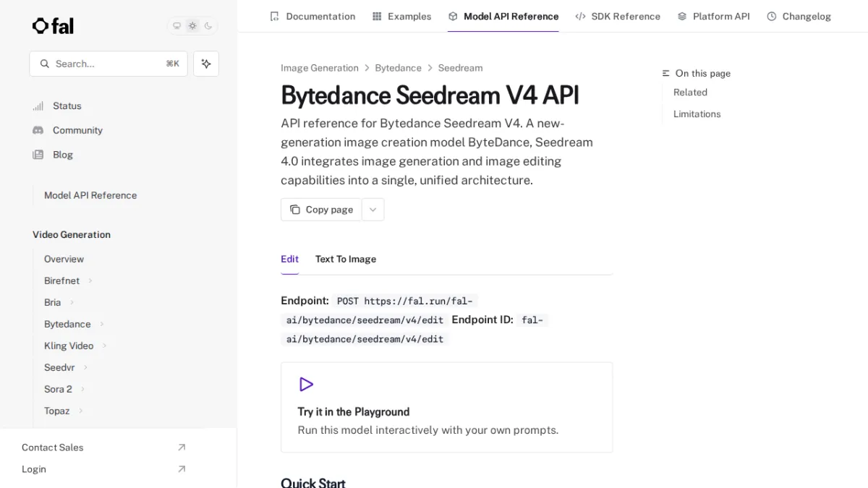
Task: Click the Blog newspaper icon
Action: coord(38,155)
